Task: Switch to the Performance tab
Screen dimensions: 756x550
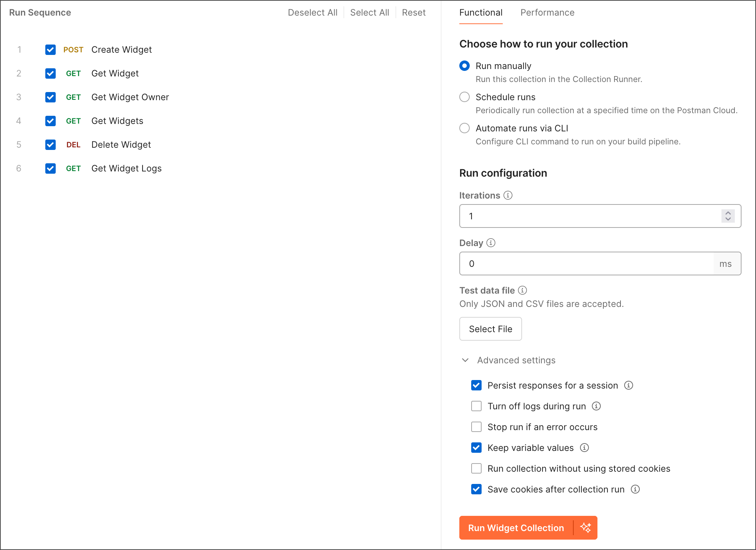Action: point(547,13)
